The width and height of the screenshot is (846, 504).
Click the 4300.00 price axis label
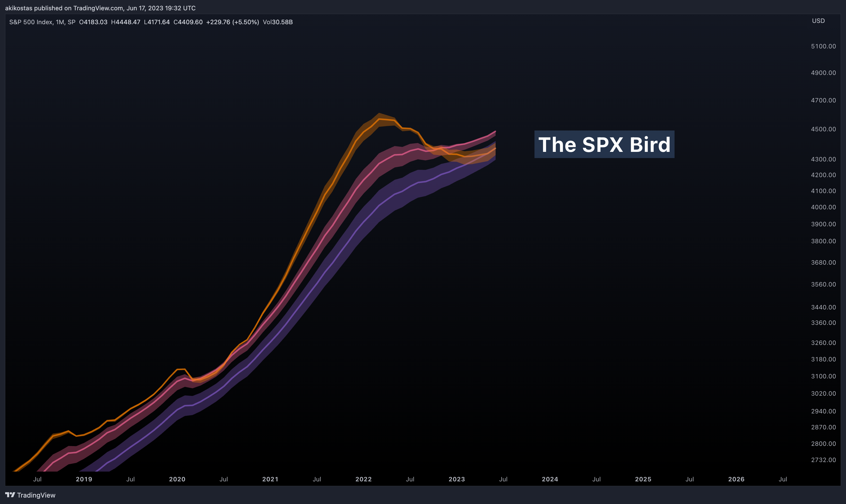(823, 159)
